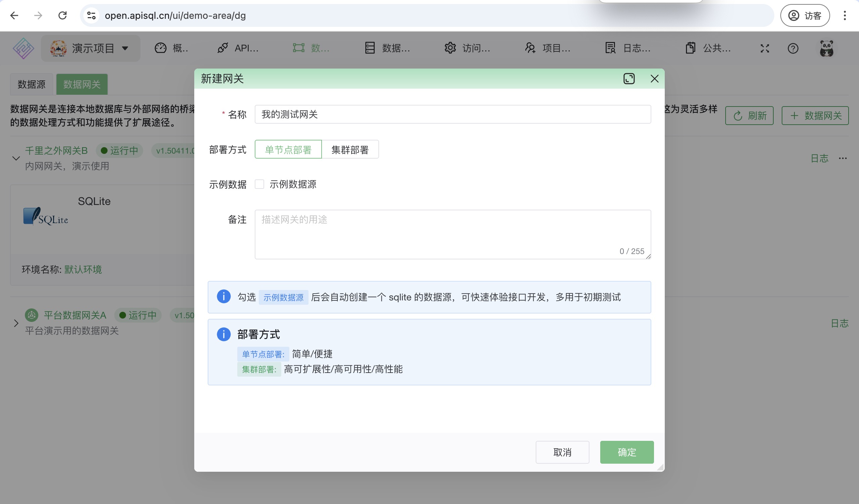Select the 单节点部署 deployment option
The width and height of the screenshot is (859, 504).
point(288,149)
